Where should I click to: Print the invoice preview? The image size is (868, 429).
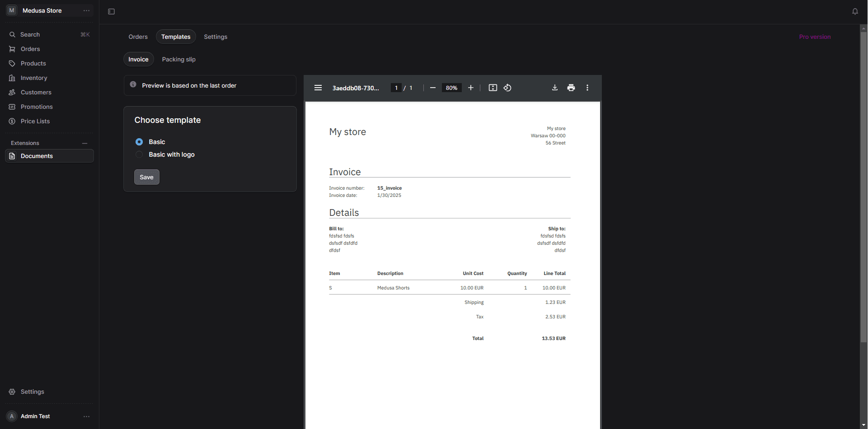coord(571,88)
